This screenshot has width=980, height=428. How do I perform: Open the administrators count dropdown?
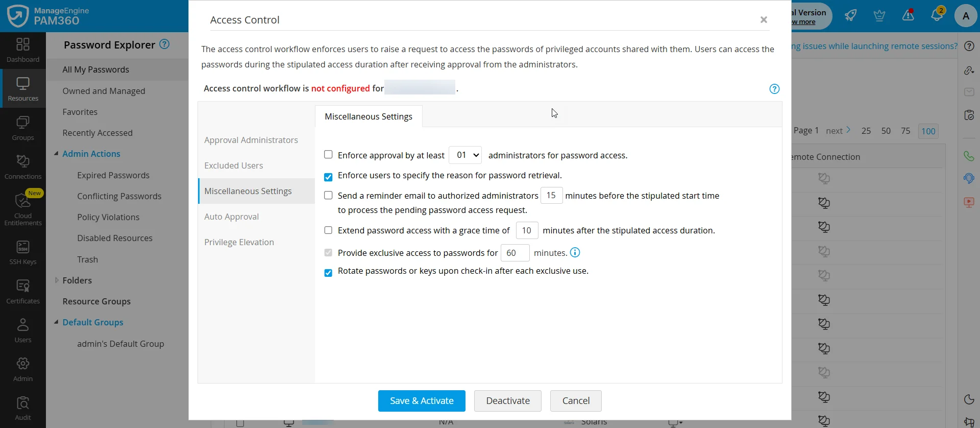coord(465,155)
